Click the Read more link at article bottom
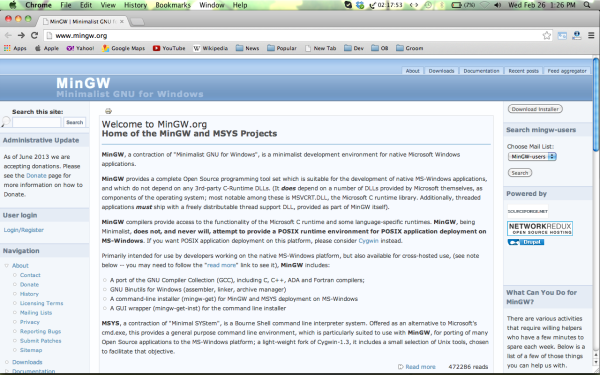Screen dimensions: 600x375 [420, 367]
